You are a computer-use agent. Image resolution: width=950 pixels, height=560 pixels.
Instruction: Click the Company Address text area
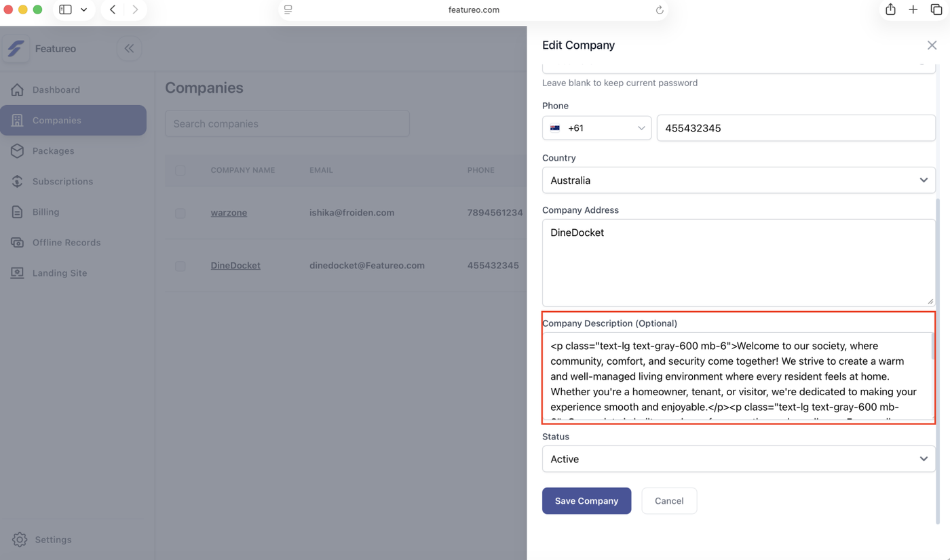pos(738,262)
